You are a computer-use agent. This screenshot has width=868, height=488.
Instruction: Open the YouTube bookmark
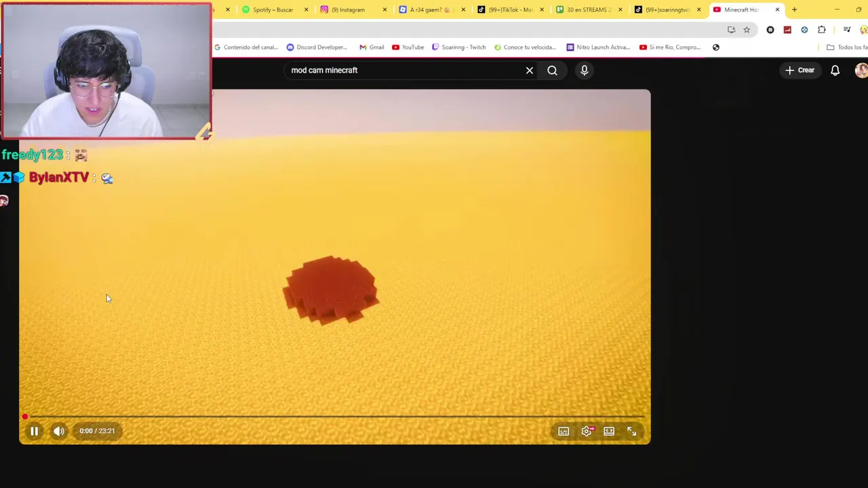pos(408,47)
